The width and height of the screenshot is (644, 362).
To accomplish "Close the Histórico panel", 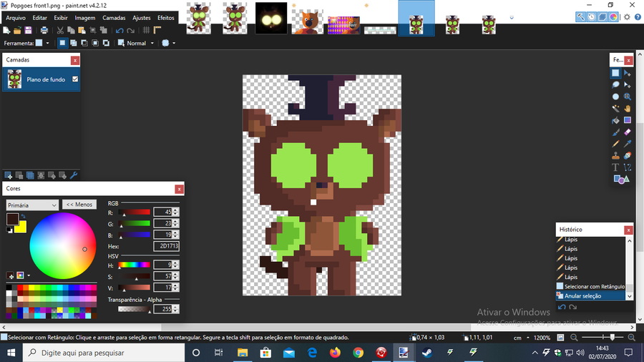I will (x=628, y=230).
